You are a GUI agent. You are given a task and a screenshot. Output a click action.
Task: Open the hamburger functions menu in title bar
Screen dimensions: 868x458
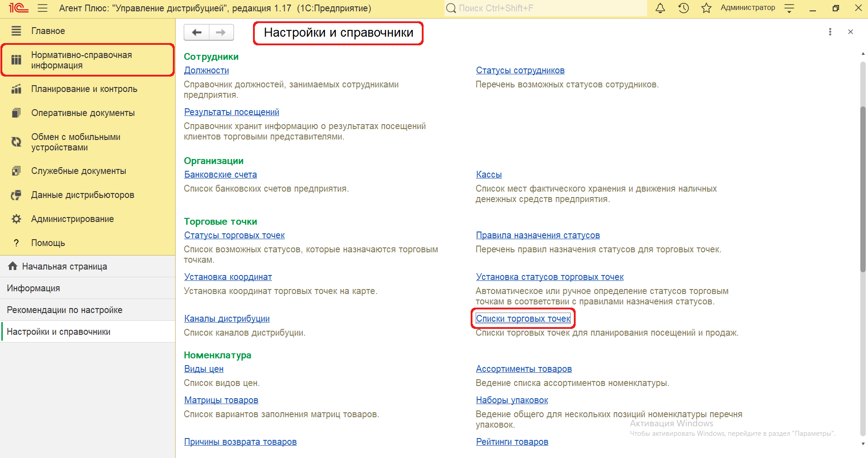coord(43,8)
